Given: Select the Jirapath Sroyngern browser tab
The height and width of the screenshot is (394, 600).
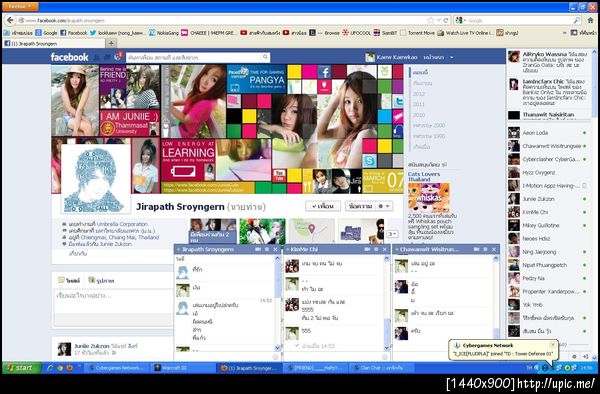Looking at the screenshot, I should coord(54,44).
